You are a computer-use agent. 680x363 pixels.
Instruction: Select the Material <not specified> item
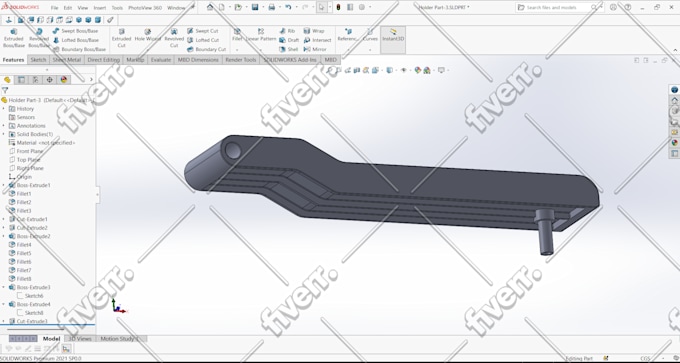coord(42,143)
